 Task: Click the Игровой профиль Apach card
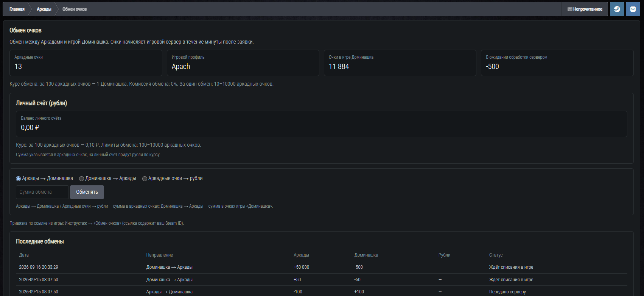[243, 63]
